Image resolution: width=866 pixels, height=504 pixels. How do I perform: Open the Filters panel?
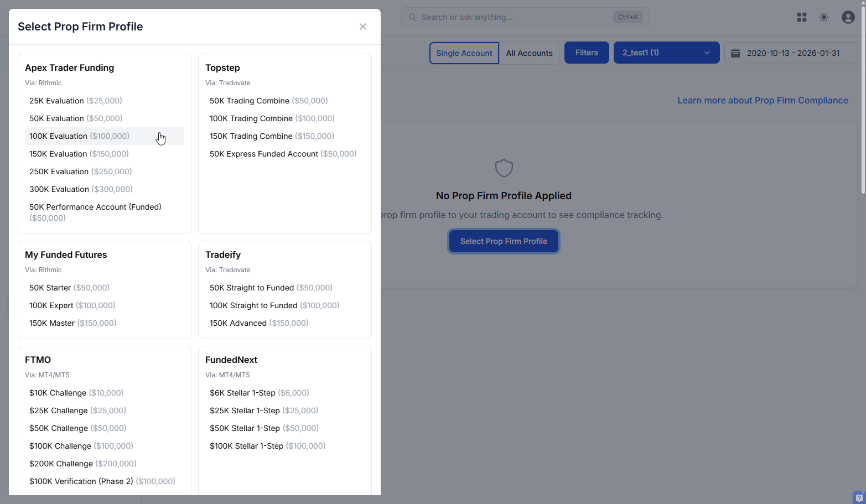click(x=587, y=52)
